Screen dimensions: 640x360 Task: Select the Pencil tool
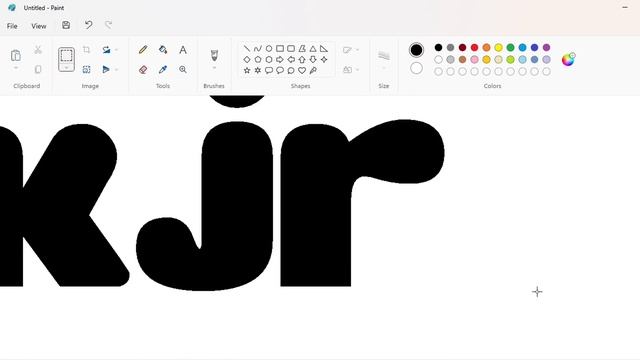pyautogui.click(x=143, y=50)
